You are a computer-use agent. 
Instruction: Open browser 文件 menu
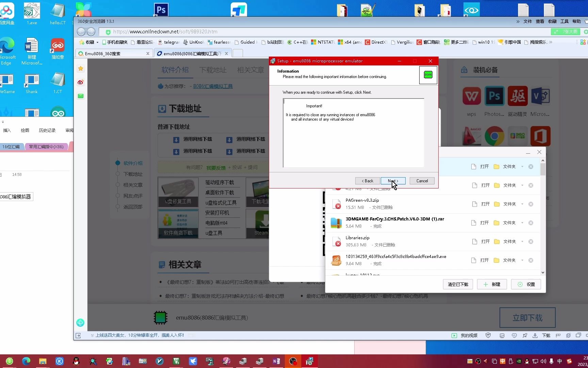coord(527,21)
